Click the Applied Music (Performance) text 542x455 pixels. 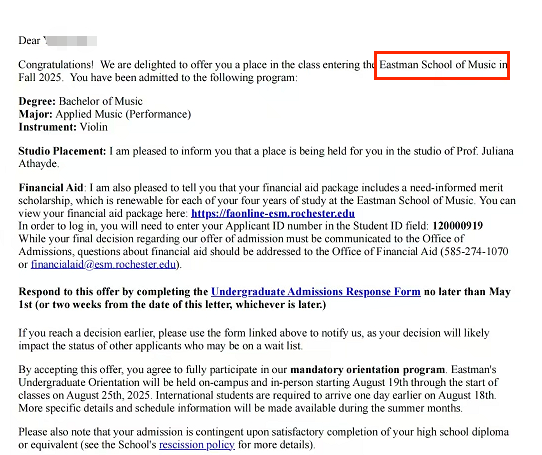(x=123, y=114)
